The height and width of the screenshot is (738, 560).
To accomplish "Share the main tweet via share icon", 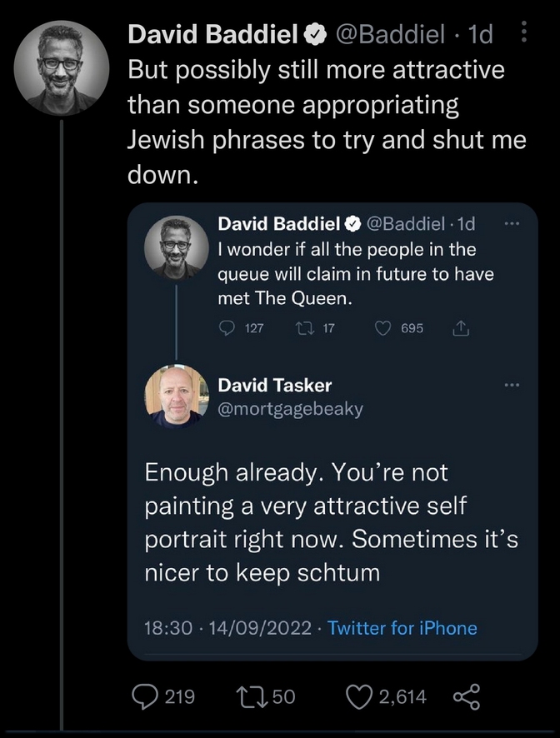I will [x=467, y=696].
